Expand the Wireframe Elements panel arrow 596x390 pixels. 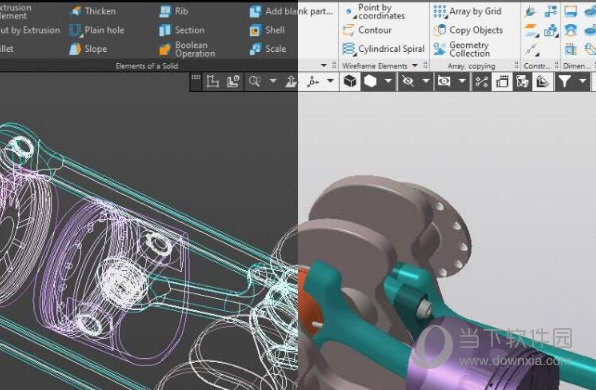[415, 65]
